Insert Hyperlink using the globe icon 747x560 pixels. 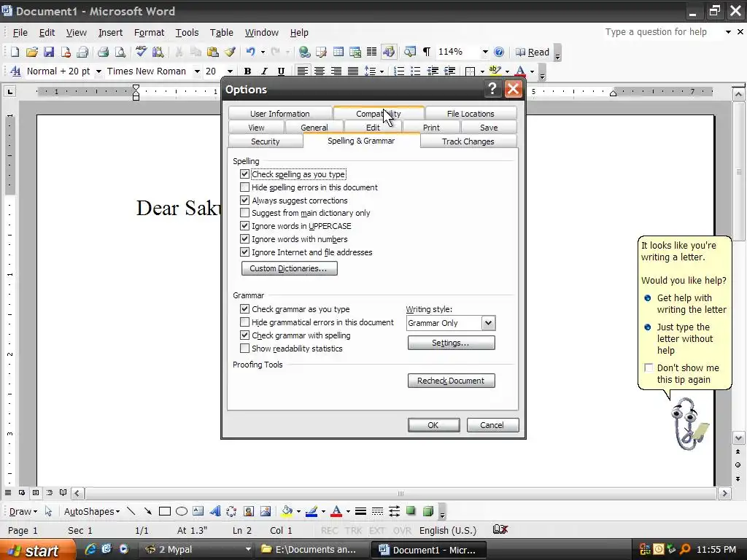(304, 52)
